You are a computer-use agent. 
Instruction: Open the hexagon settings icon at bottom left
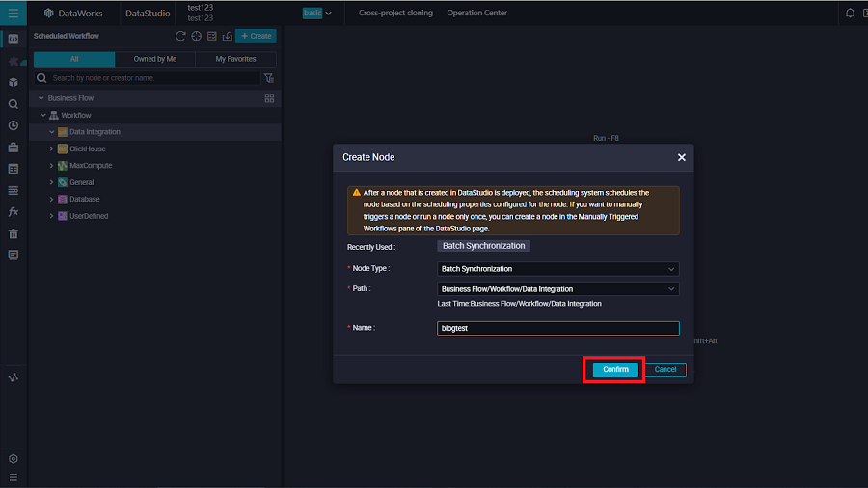coord(14,459)
